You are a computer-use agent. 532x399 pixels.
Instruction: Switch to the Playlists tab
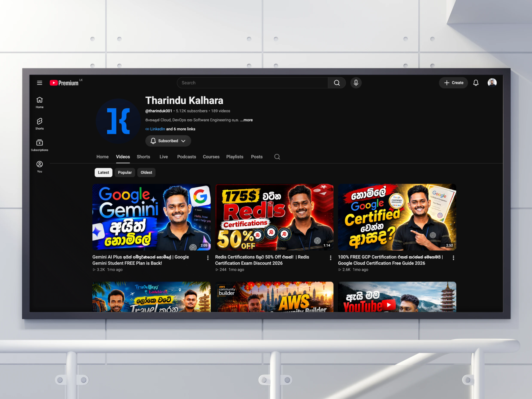click(235, 157)
